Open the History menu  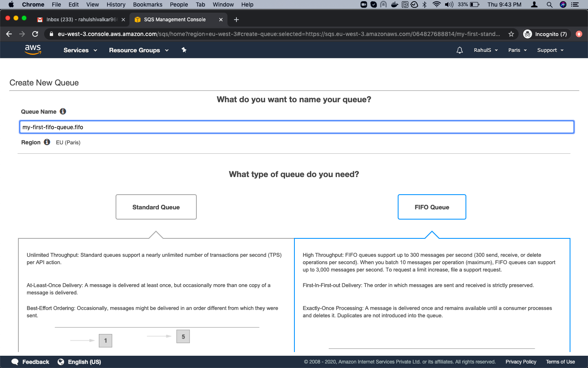coord(116,4)
